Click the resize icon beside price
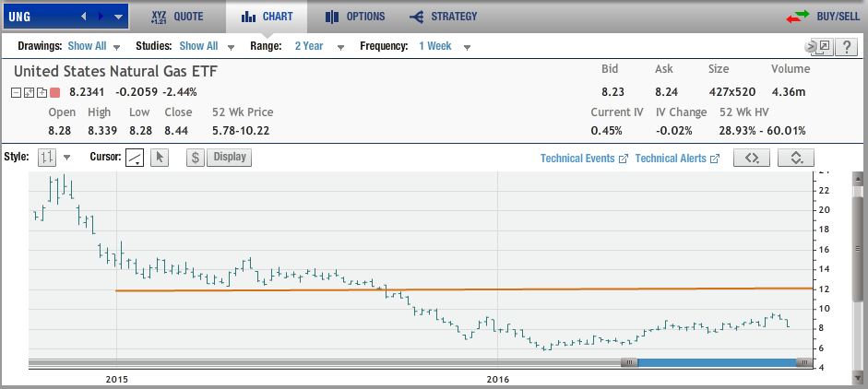This screenshot has width=868, height=389. pyautogui.click(x=29, y=92)
